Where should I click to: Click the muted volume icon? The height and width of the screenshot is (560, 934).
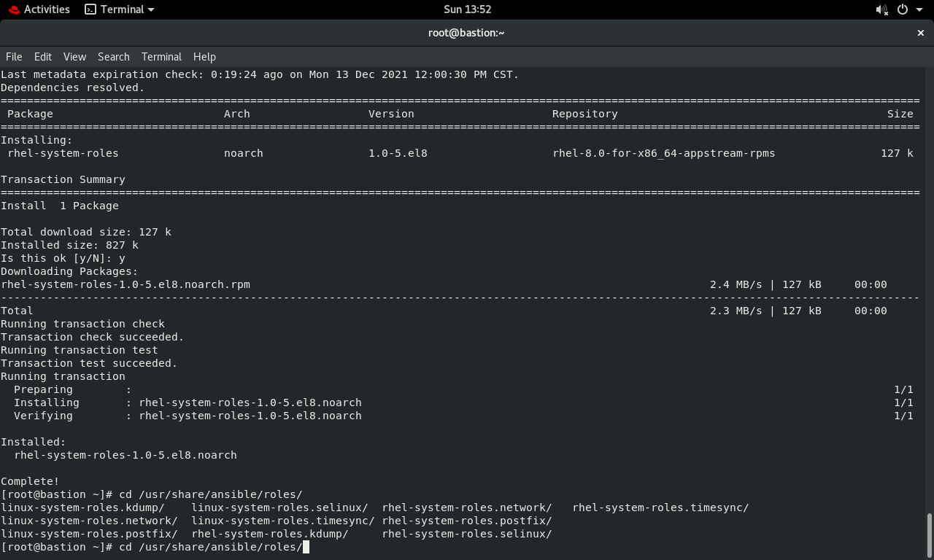[x=881, y=9]
